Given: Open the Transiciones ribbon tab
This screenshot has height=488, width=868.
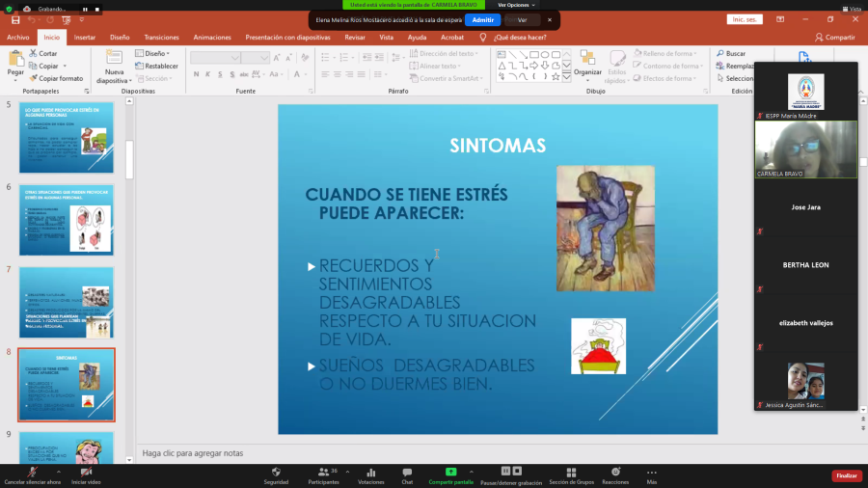Looking at the screenshot, I should coord(161,38).
